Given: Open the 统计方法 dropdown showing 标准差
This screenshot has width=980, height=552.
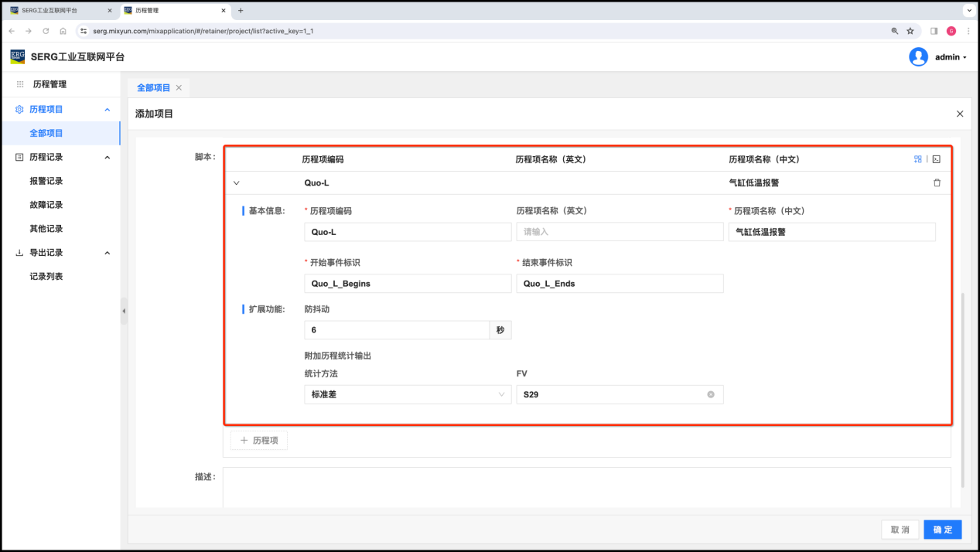Looking at the screenshot, I should click(x=408, y=394).
